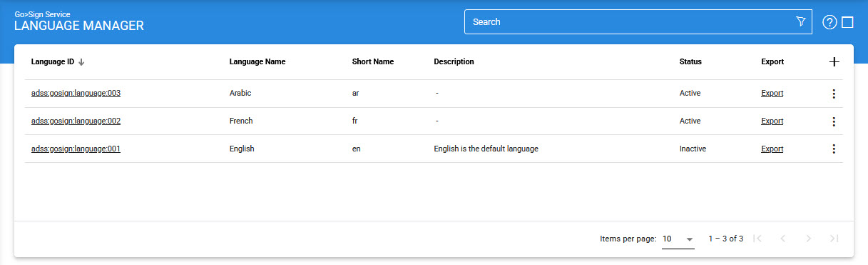
Task: Click the square icon beside help
Action: 847,22
